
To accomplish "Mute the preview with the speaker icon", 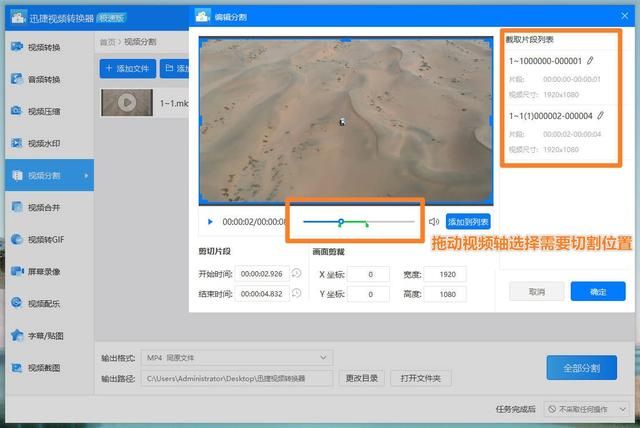I will (433, 222).
